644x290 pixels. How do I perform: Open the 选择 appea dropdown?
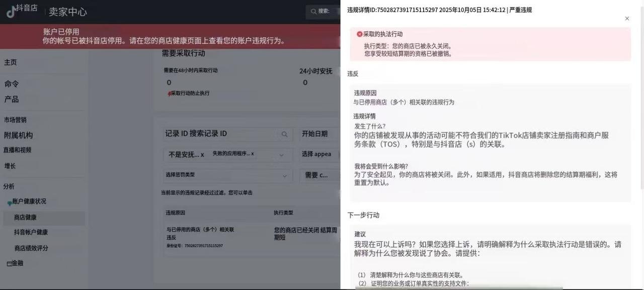click(320, 154)
